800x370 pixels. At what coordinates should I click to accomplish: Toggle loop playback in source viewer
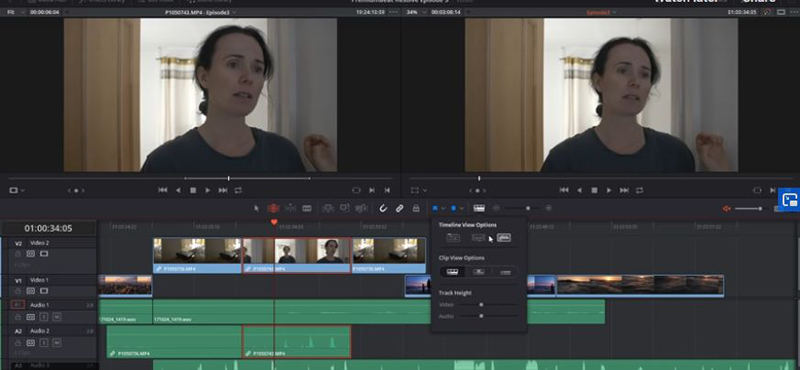[x=238, y=190]
